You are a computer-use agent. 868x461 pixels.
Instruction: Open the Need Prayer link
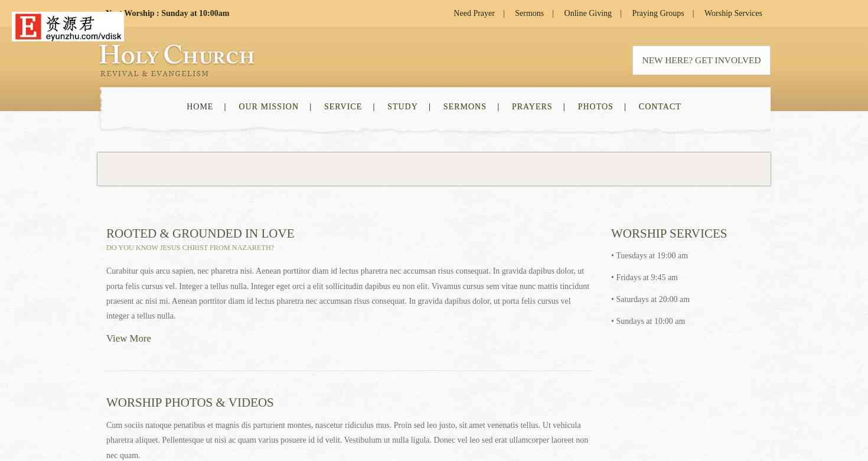point(474,13)
